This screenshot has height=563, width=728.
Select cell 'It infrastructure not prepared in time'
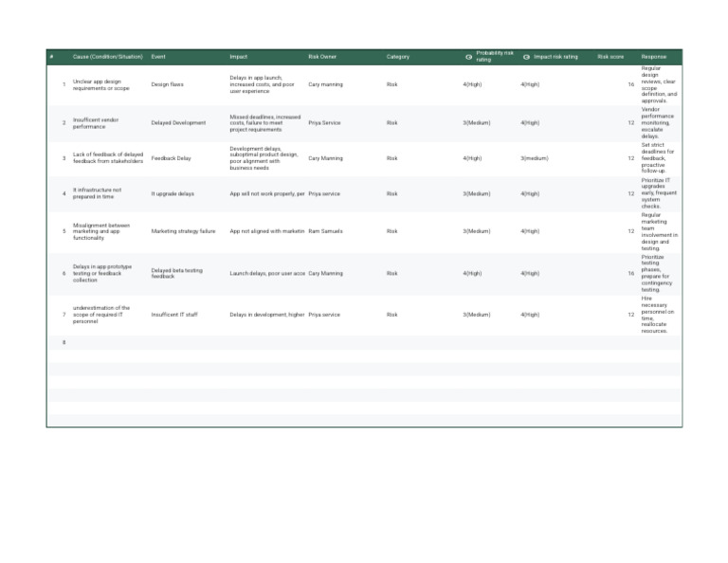pyautogui.click(x=97, y=193)
